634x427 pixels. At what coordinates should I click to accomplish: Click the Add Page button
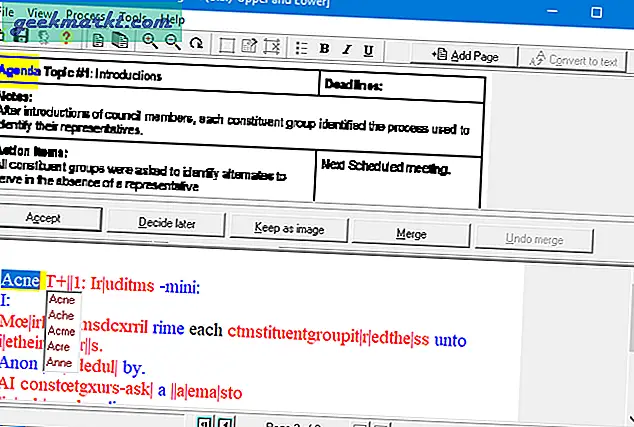point(464,55)
